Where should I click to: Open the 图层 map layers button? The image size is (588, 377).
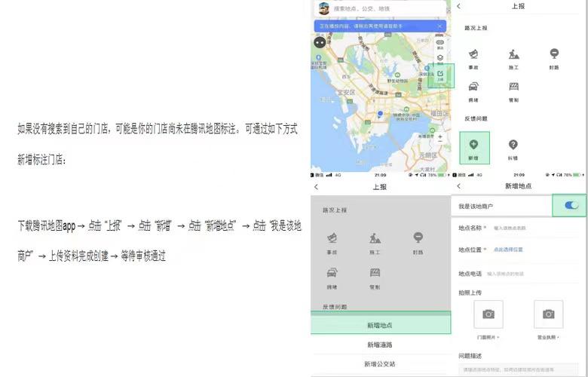[x=440, y=59]
